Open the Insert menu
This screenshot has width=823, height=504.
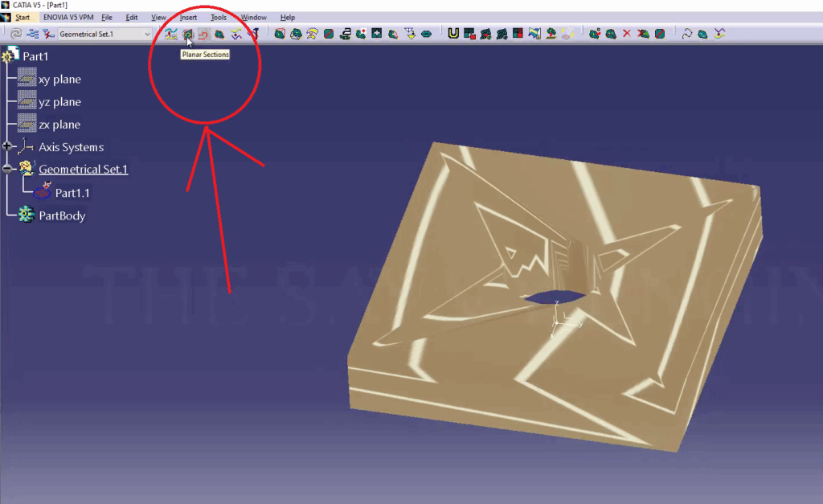pyautogui.click(x=188, y=17)
